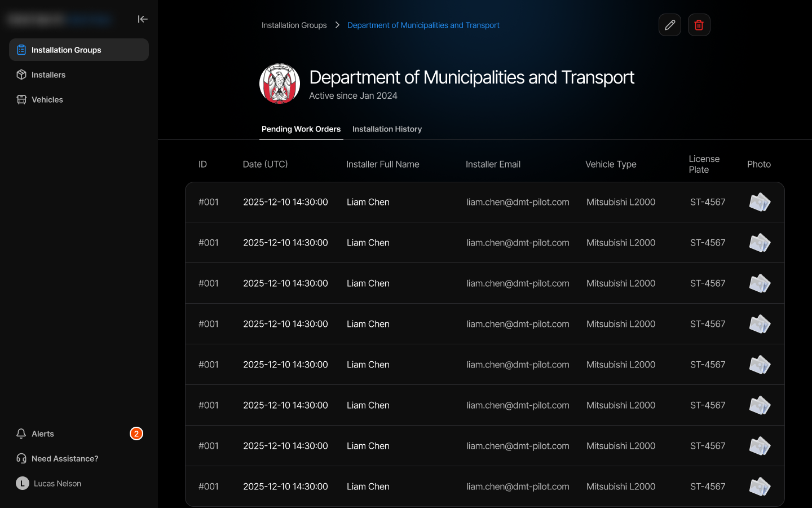Collapse the sidebar with the arrow icon
The height and width of the screenshot is (508, 812).
(x=143, y=19)
